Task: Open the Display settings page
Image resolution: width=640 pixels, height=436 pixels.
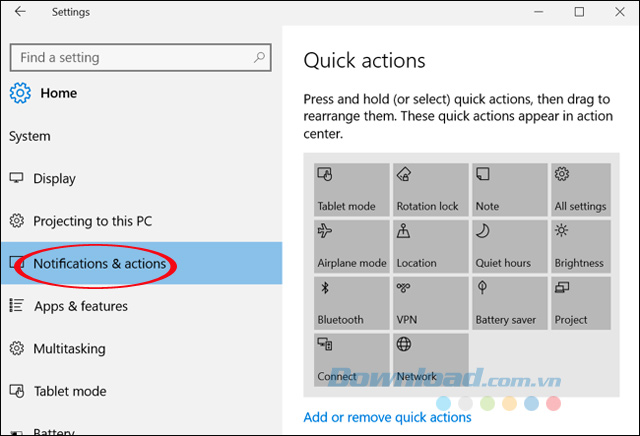Action: (54, 179)
